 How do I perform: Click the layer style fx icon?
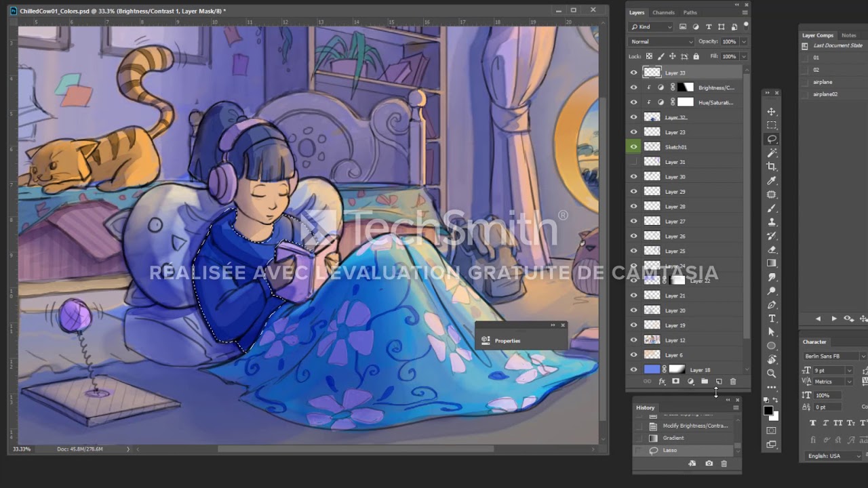pos(662,382)
